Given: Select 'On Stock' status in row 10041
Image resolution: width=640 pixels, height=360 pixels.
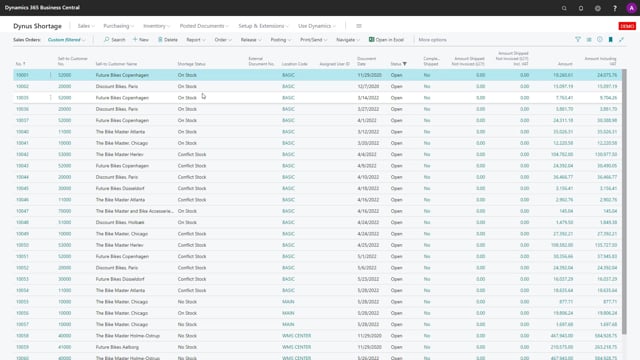Looking at the screenshot, I should pos(187,143).
